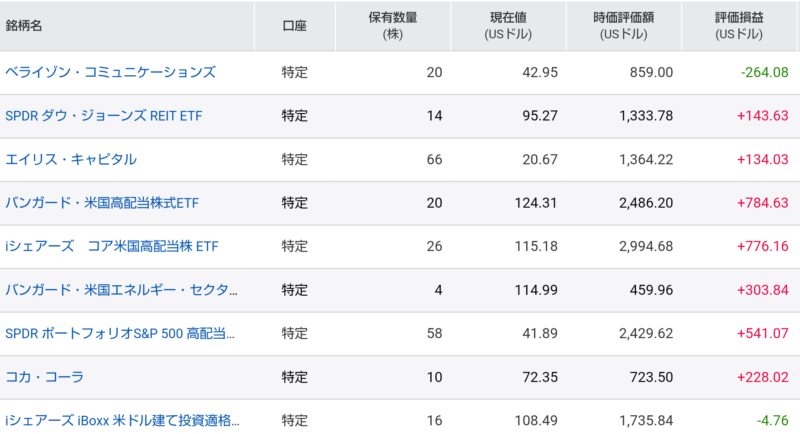Open the ベライゾン・コミュニケーションズ stock link
Screen dimensions: 800x434
[111, 72]
